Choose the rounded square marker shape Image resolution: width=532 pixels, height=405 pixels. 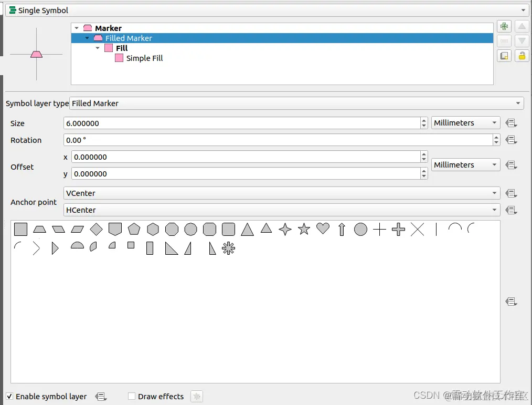pos(228,230)
